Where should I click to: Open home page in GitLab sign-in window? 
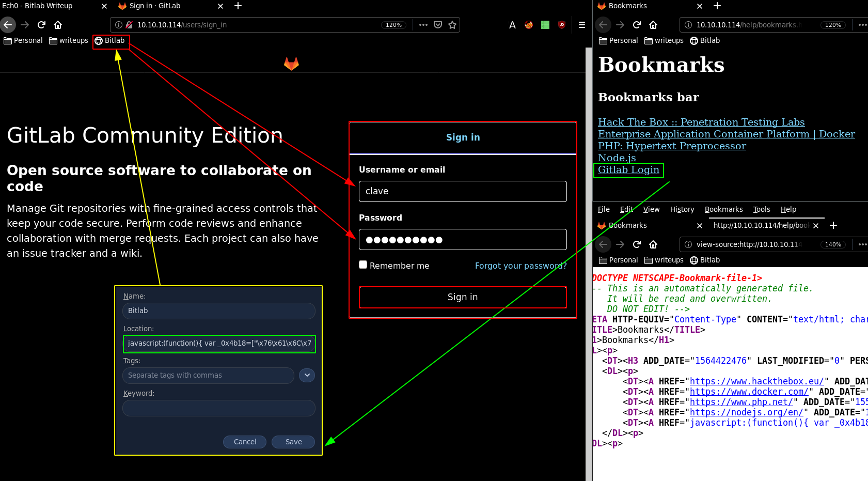tap(58, 25)
